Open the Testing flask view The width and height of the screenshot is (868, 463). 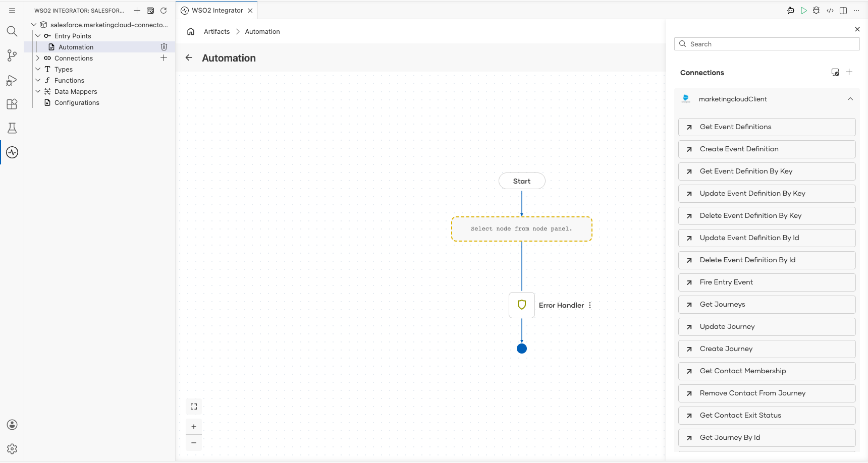point(12,128)
